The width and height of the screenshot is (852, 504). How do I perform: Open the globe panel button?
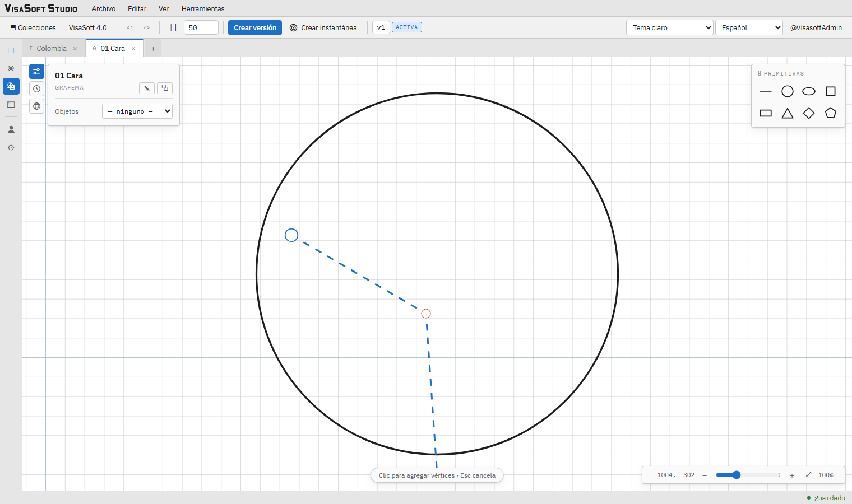tap(36, 106)
